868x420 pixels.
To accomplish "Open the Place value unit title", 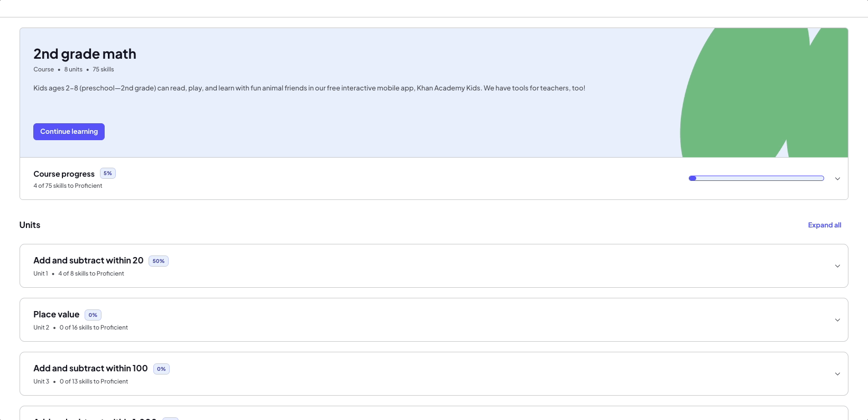I will 56,314.
